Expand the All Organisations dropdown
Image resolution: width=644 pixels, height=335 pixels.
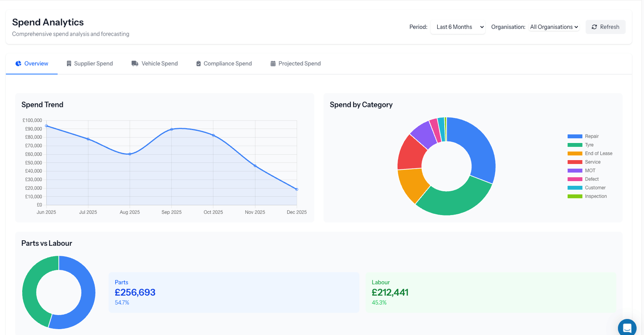(x=553, y=26)
